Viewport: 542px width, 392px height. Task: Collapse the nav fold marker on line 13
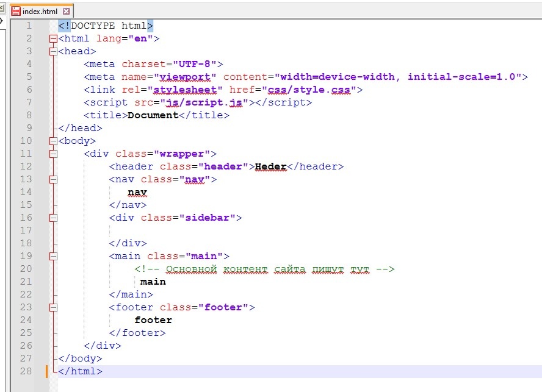[53, 179]
